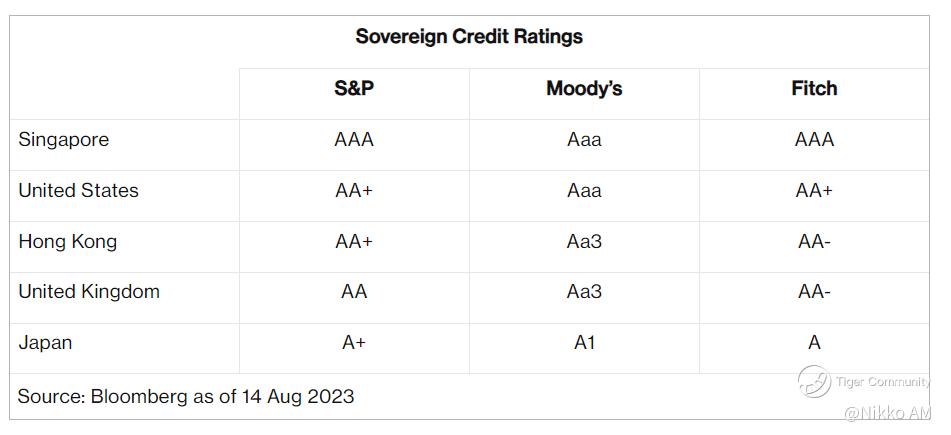Click the Japan row label
The height and width of the screenshot is (435, 951).
(x=45, y=343)
